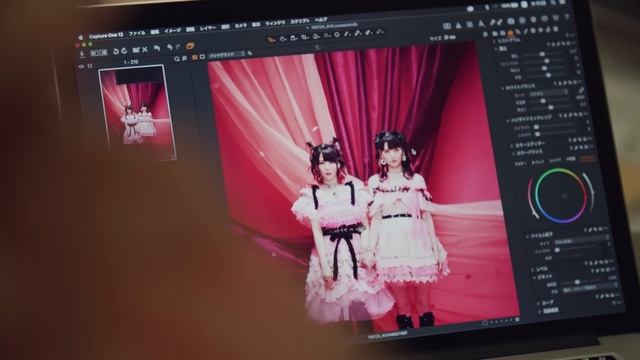Collapse the カラーバランス panel
The height and width of the screenshot is (360, 640).
[513, 153]
